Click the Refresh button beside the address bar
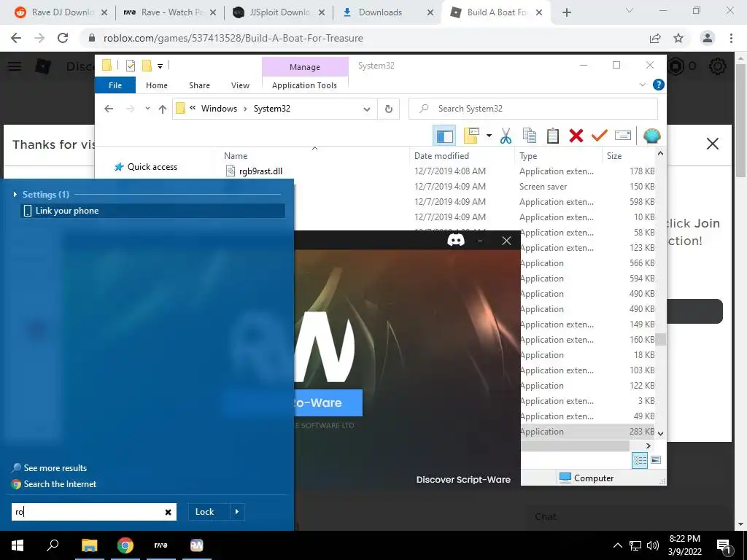This screenshot has width=747, height=560. point(389,109)
